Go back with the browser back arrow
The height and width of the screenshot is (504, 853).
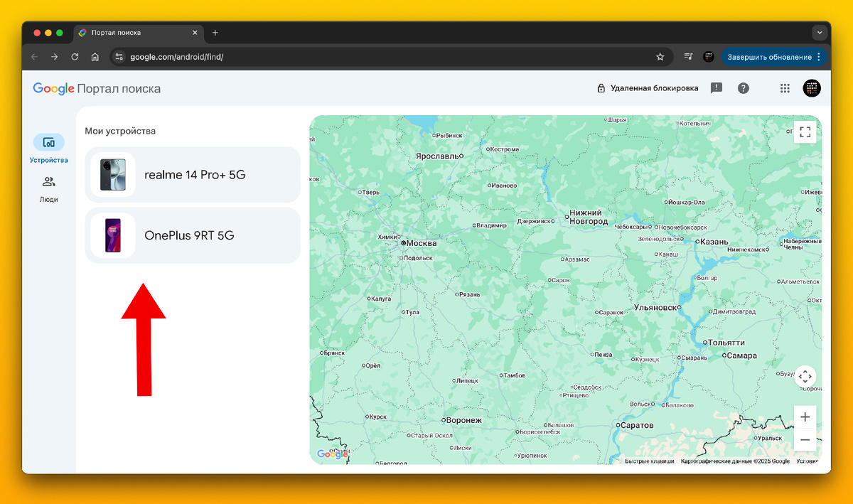click(34, 57)
